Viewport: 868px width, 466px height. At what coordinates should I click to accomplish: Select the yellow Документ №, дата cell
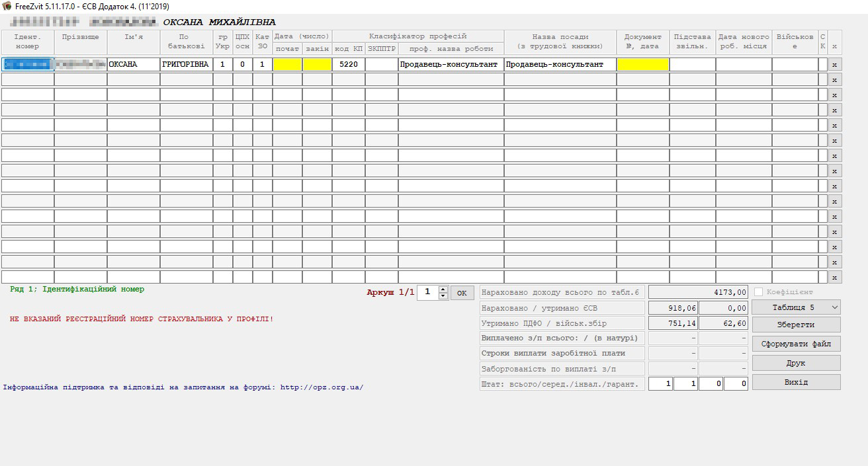coord(642,65)
